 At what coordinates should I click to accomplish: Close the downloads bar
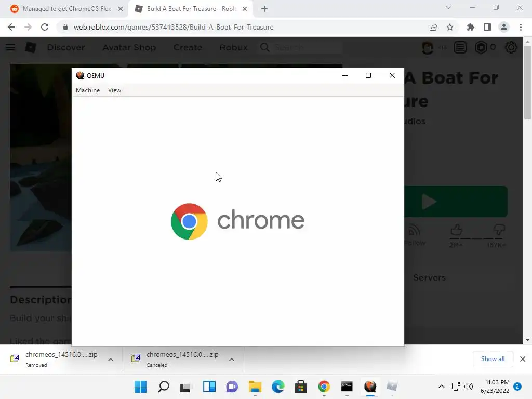click(523, 359)
